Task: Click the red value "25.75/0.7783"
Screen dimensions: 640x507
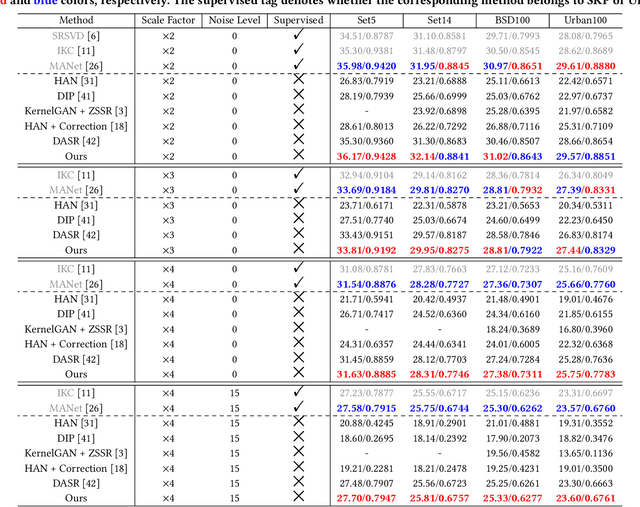Action: point(585,374)
